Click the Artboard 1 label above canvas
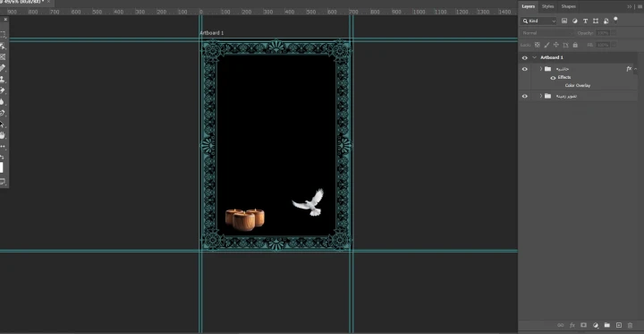The image size is (644, 334). pos(212,33)
